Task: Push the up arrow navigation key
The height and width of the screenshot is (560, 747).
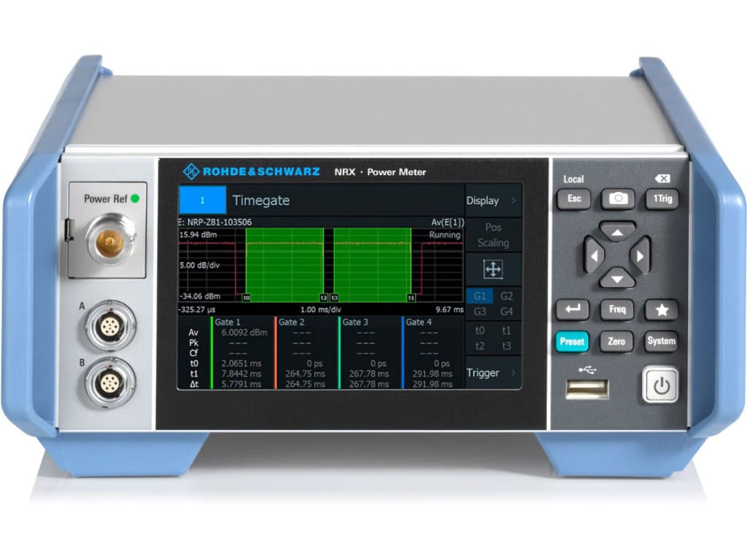Action: point(617,232)
